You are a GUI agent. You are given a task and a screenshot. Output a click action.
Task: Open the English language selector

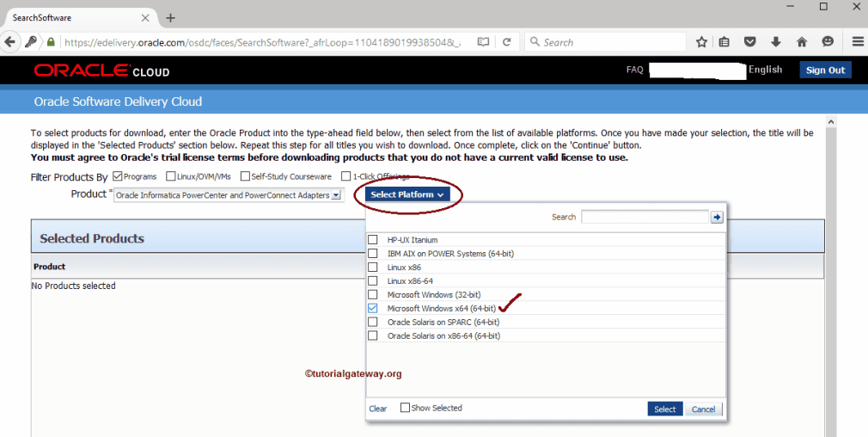pos(765,70)
